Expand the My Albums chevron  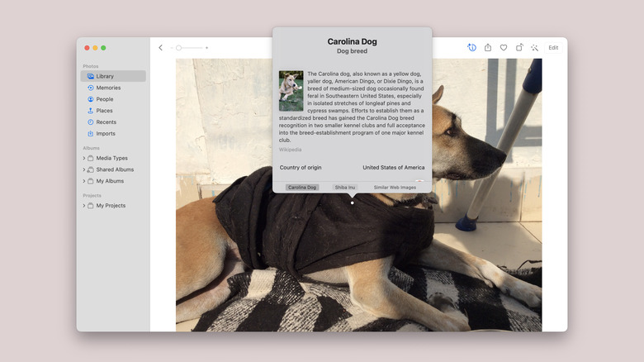[x=83, y=181]
